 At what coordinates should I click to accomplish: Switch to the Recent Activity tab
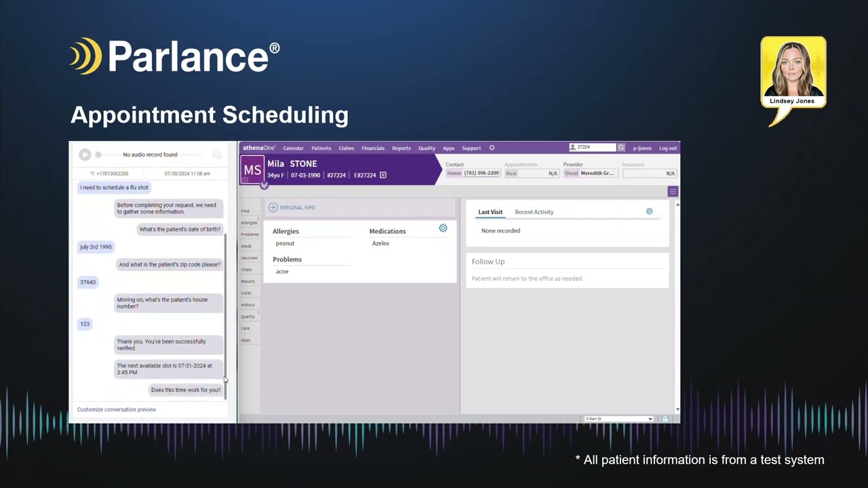coord(534,212)
